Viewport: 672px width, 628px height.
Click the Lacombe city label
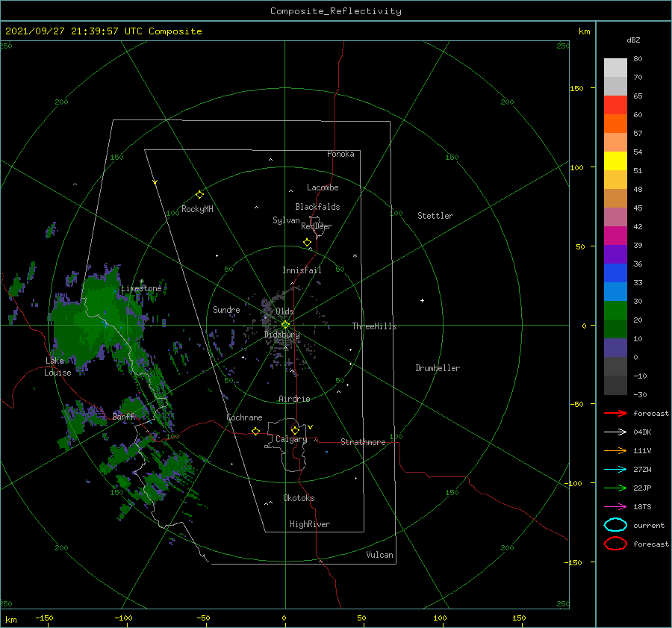pyautogui.click(x=323, y=187)
